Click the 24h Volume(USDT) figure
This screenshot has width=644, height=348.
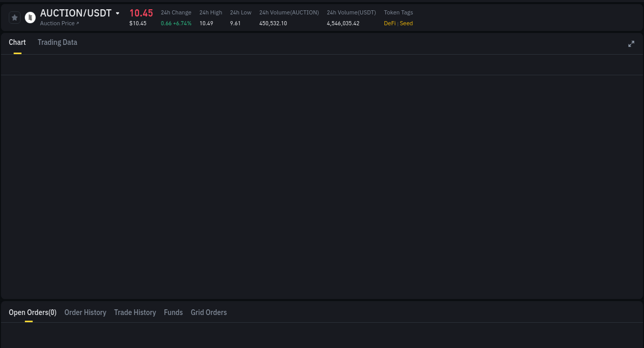pyautogui.click(x=343, y=23)
